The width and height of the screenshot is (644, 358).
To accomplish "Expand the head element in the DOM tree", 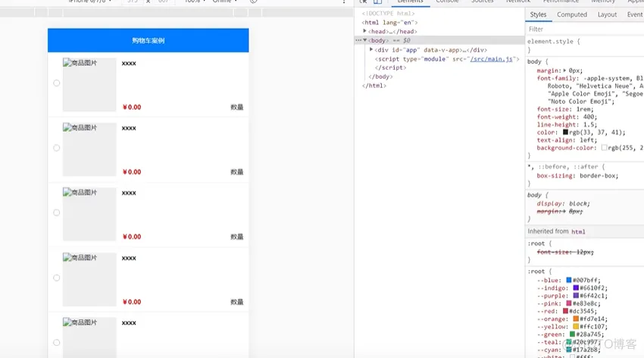I will 364,31.
